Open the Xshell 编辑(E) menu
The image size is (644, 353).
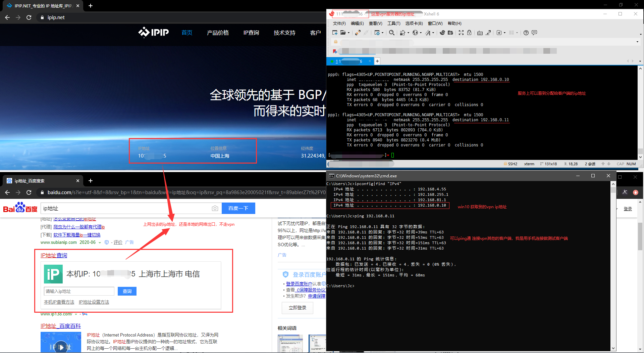(x=357, y=23)
